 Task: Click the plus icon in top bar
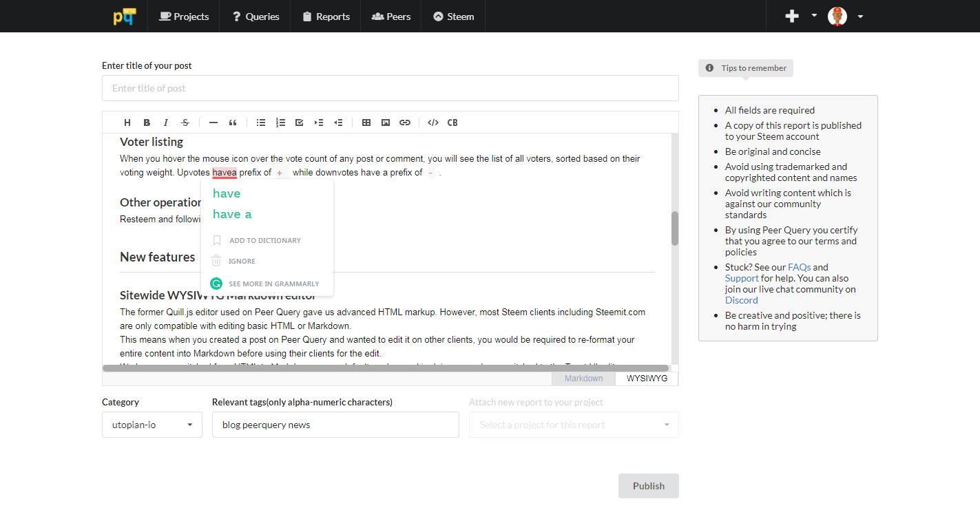pyautogui.click(x=792, y=17)
